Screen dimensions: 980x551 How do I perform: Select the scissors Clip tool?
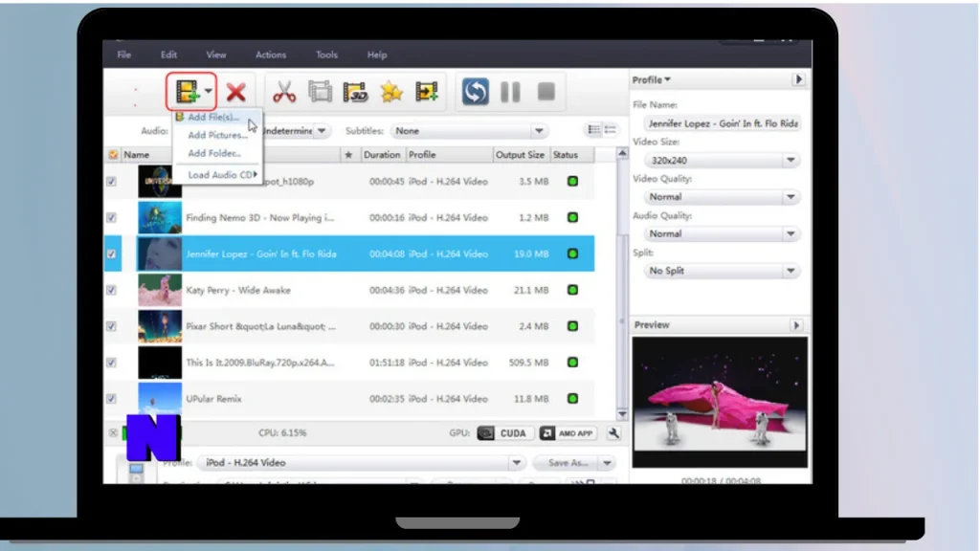[x=284, y=92]
